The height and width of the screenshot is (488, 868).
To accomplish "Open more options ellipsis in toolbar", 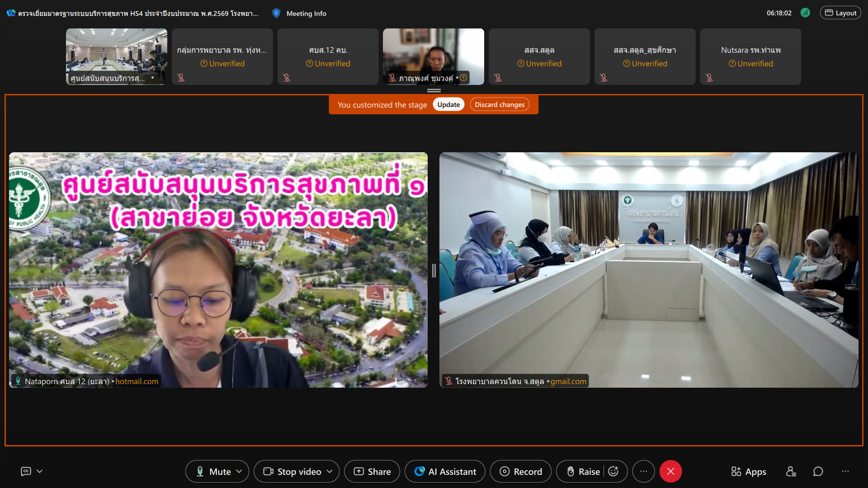I will tap(643, 471).
